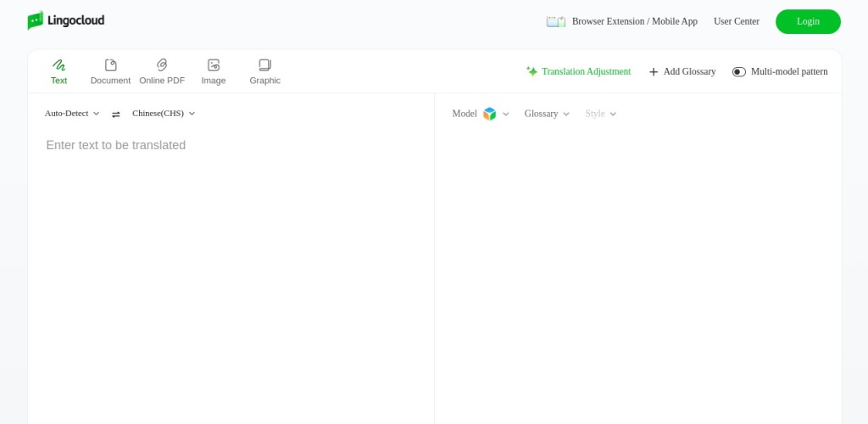Click the browser extension app icon
Screen dimensions: 868x424
click(x=555, y=21)
